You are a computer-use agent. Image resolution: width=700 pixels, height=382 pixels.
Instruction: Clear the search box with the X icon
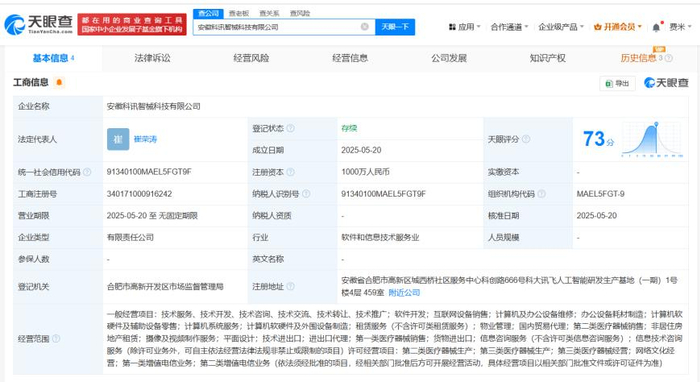click(365, 27)
